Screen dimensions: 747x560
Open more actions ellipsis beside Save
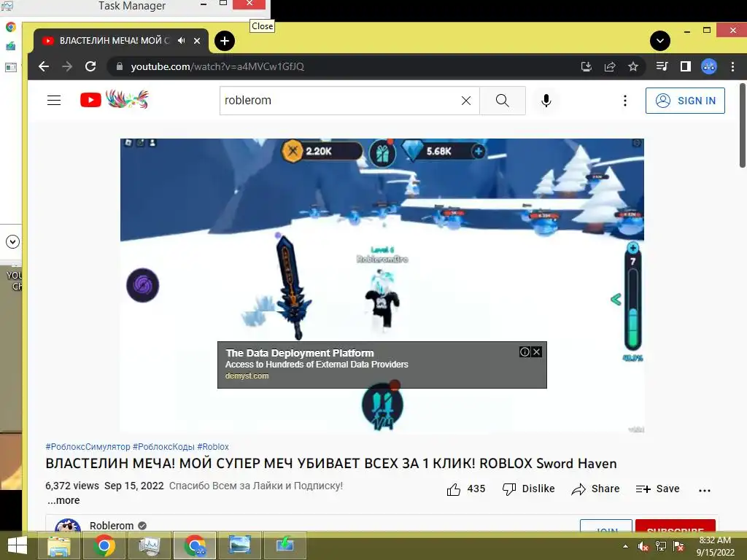click(x=705, y=490)
